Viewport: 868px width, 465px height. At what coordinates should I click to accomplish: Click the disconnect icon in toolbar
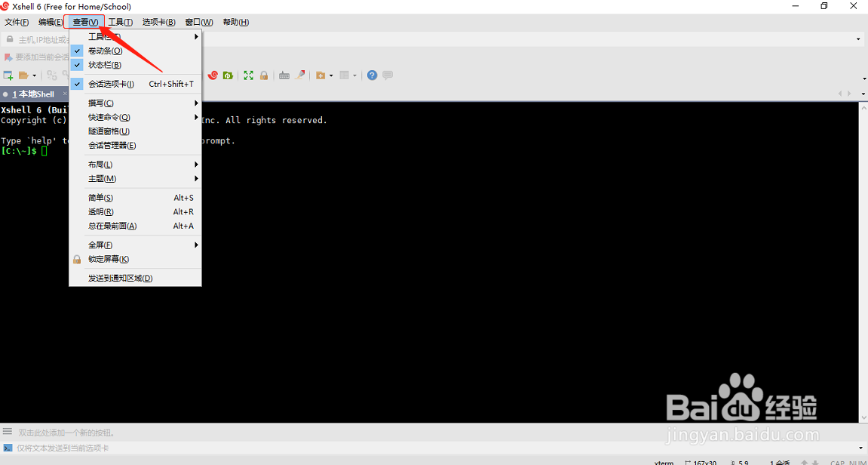click(52, 75)
